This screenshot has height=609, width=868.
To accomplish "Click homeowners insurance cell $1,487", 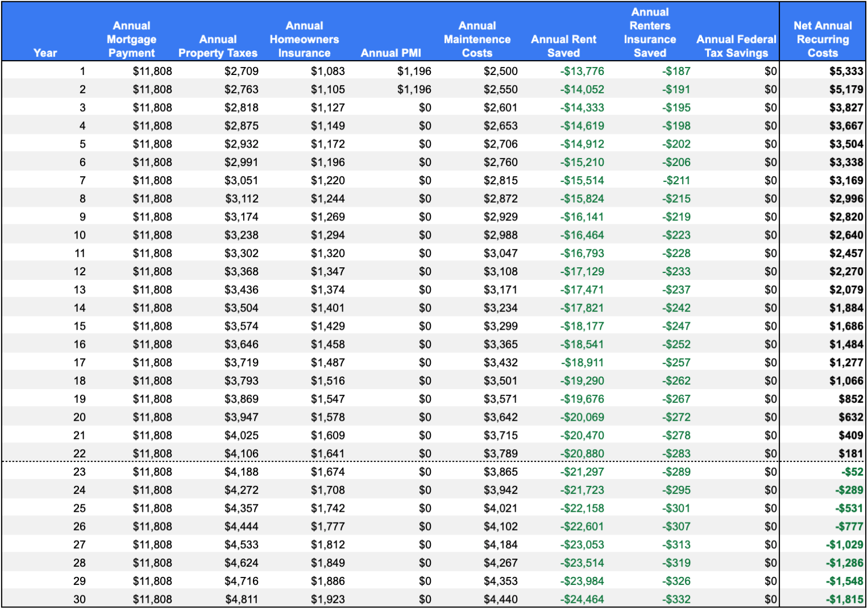I will [328, 363].
